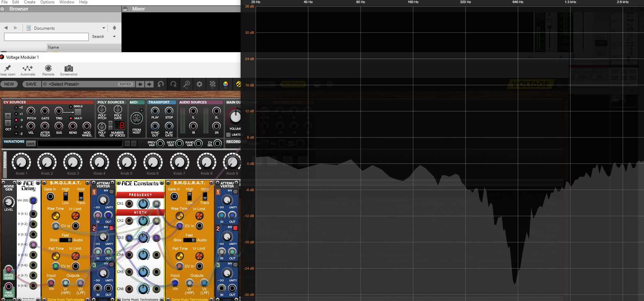Toggle the LIMITER checkbox
The height and width of the screenshot is (301, 644).
(228, 135)
